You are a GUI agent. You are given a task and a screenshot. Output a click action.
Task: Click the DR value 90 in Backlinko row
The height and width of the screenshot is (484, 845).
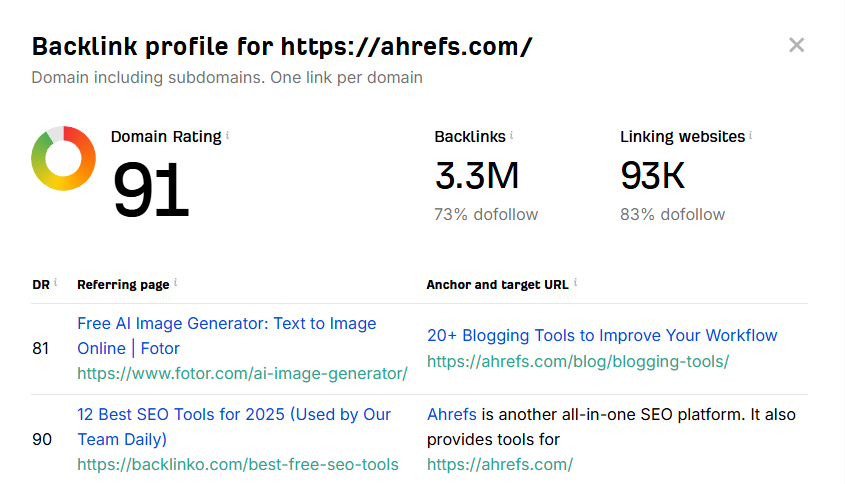point(42,439)
